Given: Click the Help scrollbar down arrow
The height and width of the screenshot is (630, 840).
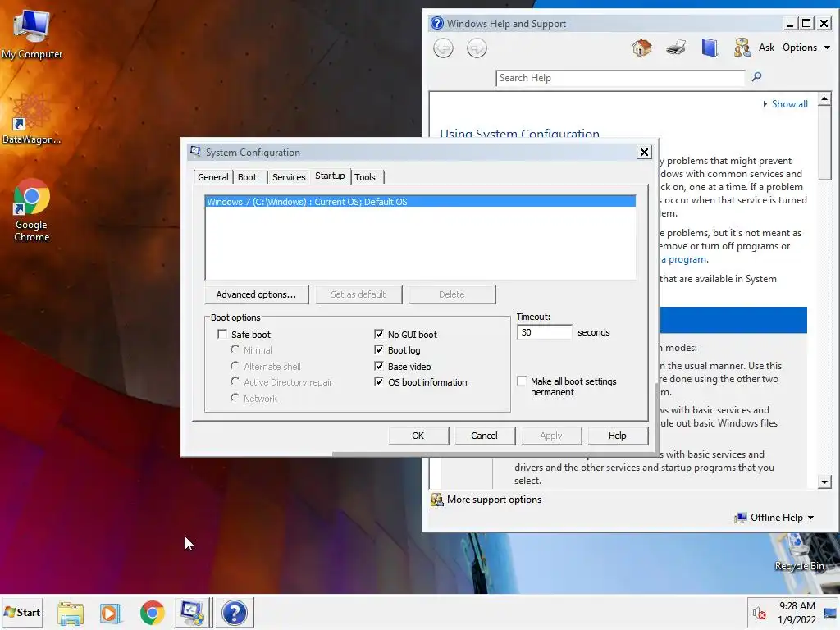Looking at the screenshot, I should (x=824, y=482).
